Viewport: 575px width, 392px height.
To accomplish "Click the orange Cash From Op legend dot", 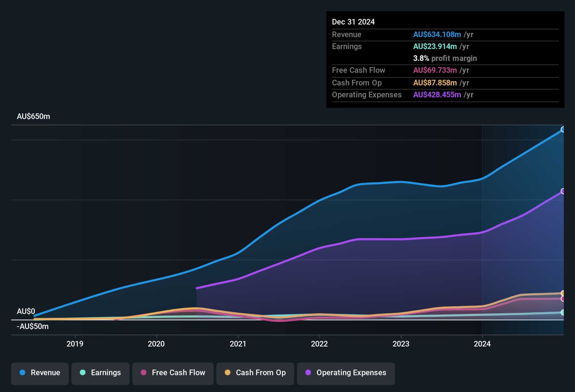I will 228,373.
